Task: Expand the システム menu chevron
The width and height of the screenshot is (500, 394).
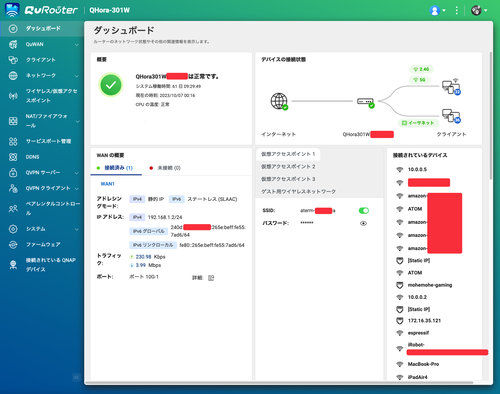Action: tap(77, 229)
